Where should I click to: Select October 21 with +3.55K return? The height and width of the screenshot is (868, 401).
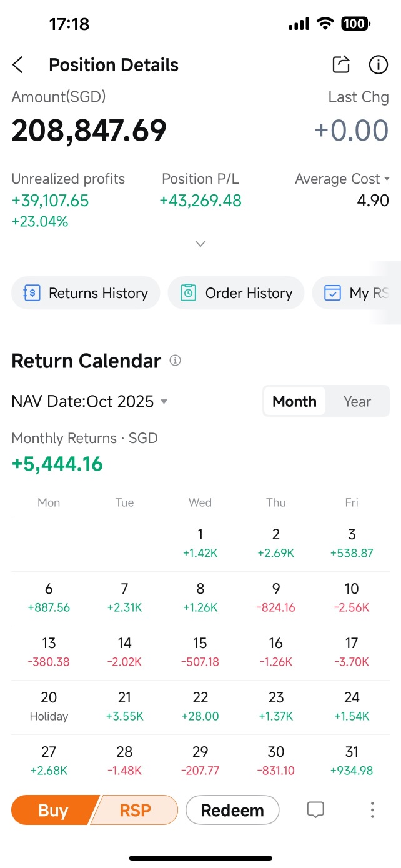pyautogui.click(x=124, y=706)
